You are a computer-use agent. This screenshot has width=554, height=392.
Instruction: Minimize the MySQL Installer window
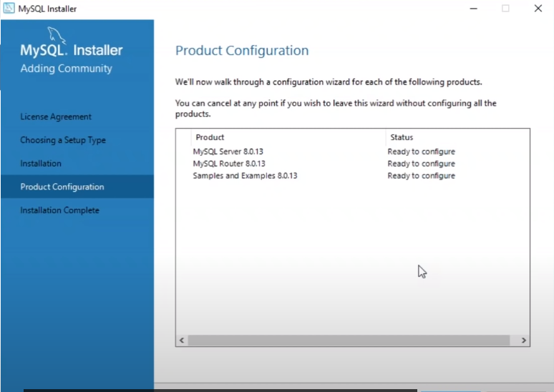(x=473, y=9)
